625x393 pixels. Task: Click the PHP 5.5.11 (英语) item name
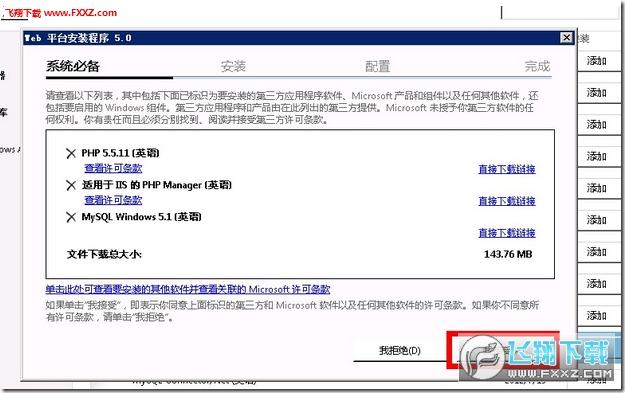120,153
